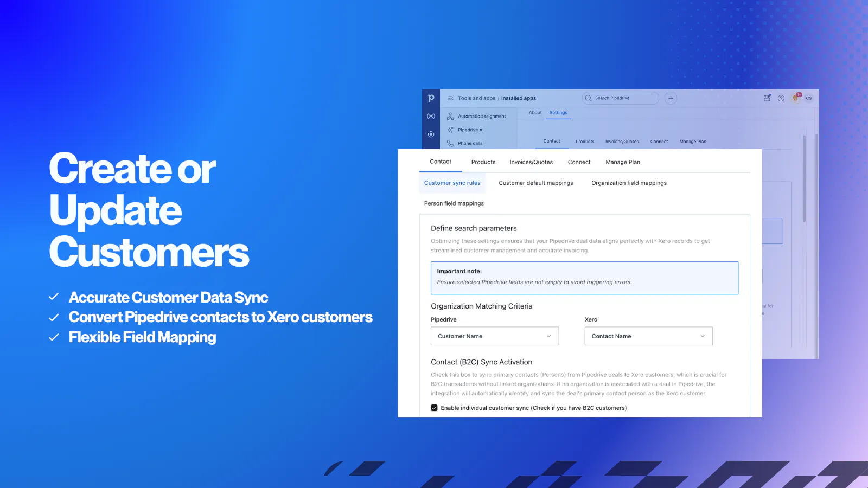Click the Pipedrive AI sparkle icon
The height and width of the screenshot is (488, 868).
coord(450,130)
